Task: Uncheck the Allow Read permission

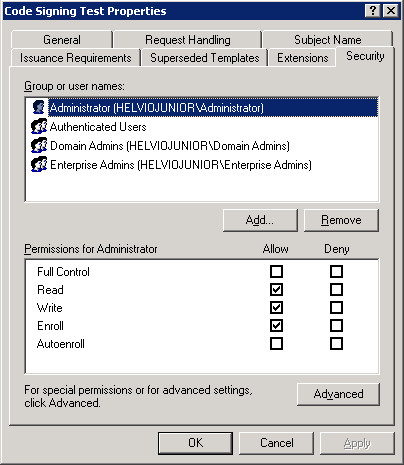Action: tap(276, 290)
